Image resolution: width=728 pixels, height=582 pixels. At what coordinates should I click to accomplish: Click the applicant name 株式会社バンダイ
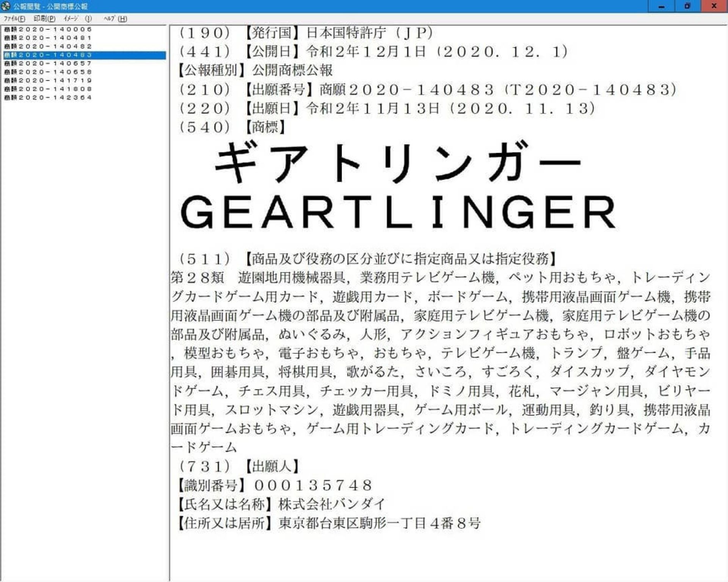332,504
